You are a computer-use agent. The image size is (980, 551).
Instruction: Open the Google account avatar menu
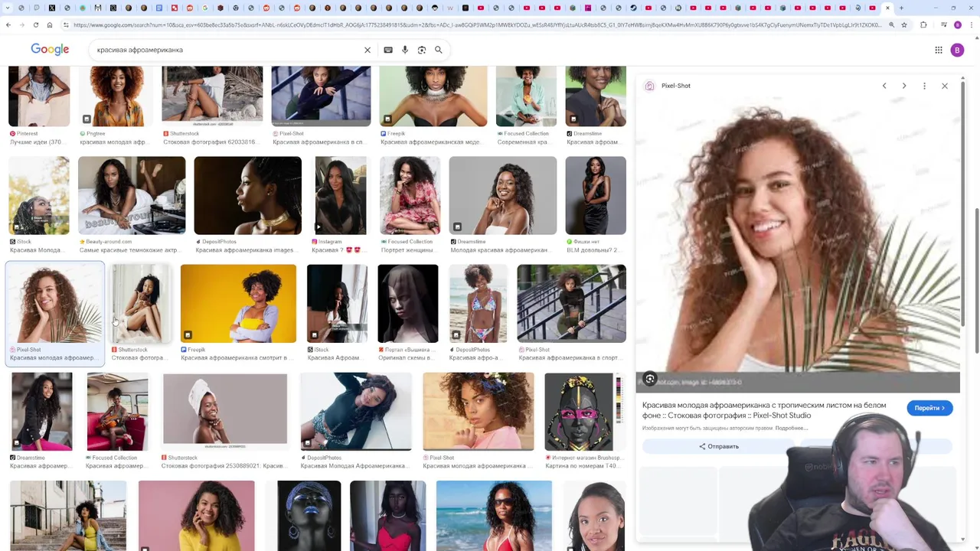click(957, 50)
